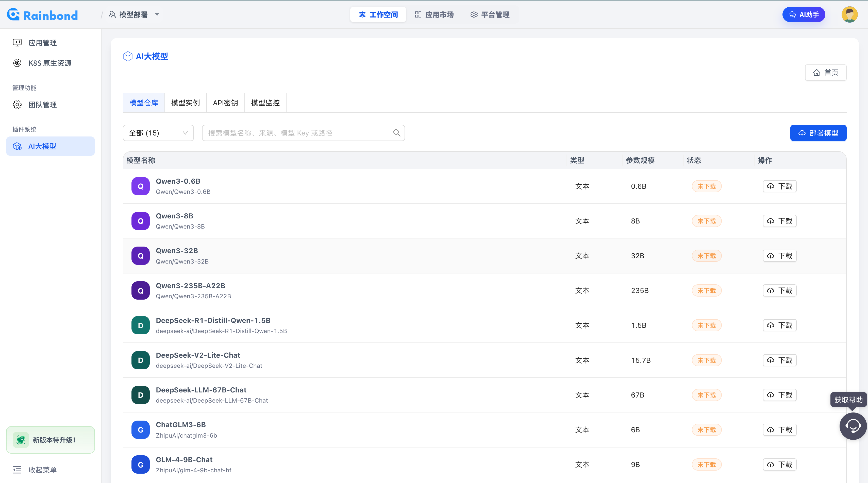868x483 pixels.
Task: Click DeepSeek-R1-Distill-Qwen-1.5B D icon
Action: click(141, 325)
